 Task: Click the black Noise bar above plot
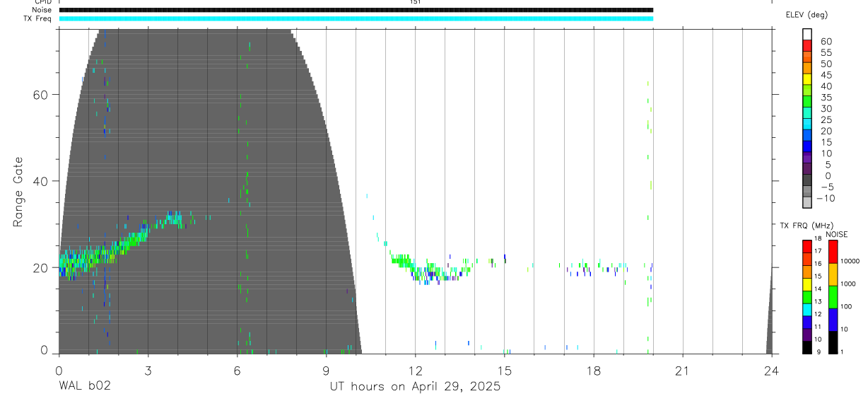pos(356,10)
